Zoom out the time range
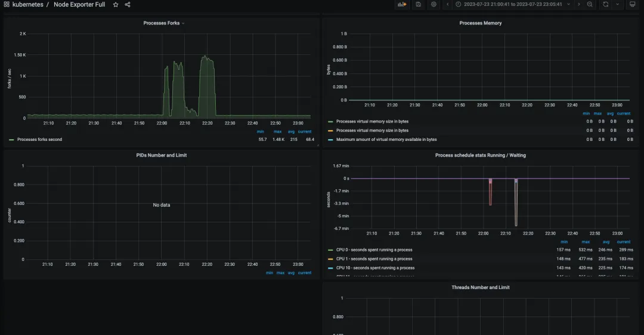 (x=590, y=4)
